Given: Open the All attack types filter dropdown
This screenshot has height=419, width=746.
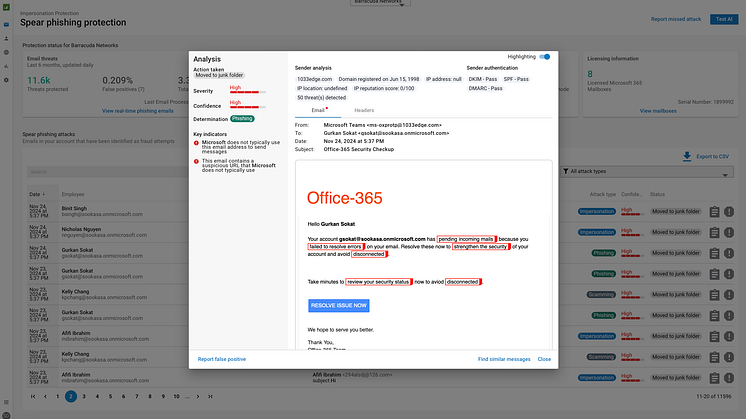Looking at the screenshot, I should click(647, 172).
